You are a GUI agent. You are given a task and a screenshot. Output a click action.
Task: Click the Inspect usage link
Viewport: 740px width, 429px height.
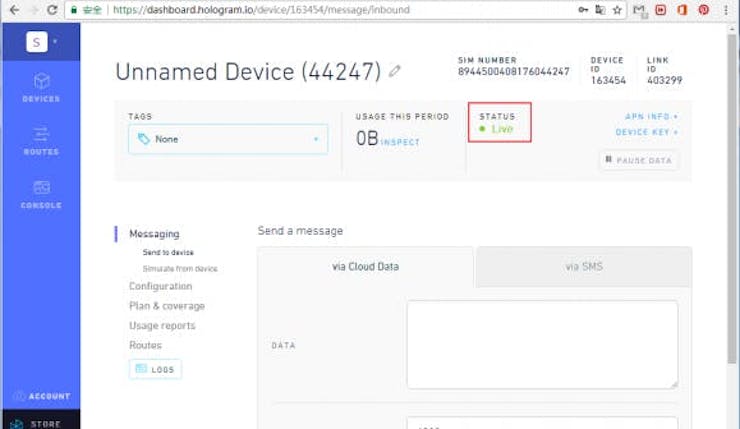[x=400, y=142]
